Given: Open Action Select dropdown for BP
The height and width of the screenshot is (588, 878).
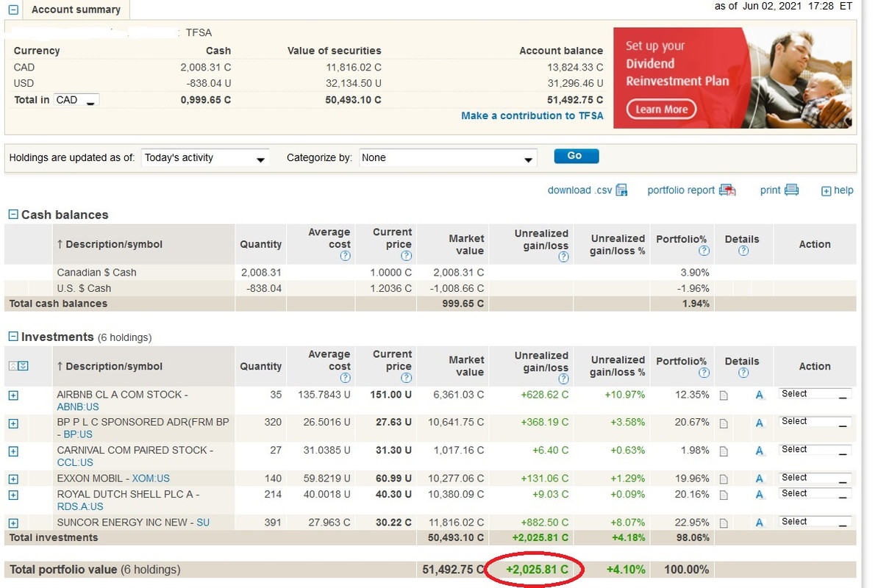Looking at the screenshot, I should click(x=815, y=422).
